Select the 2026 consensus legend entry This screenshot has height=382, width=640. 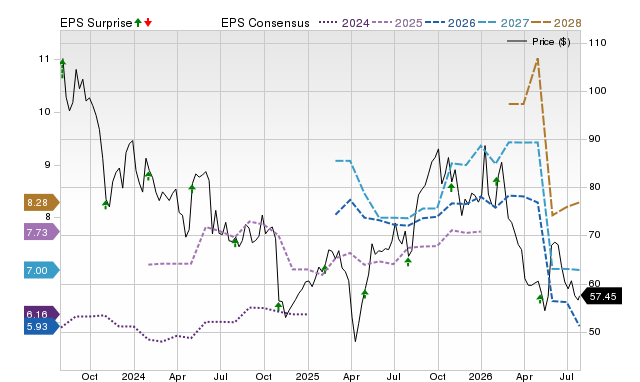click(x=450, y=23)
